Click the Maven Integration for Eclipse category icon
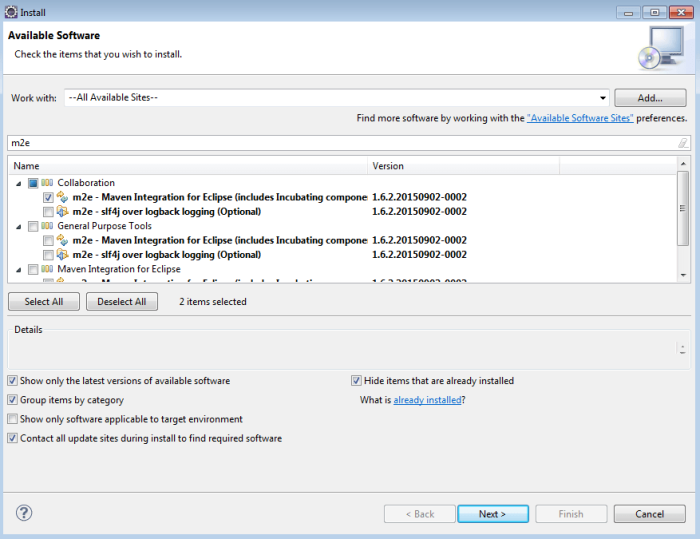700x539 pixels. click(47, 269)
